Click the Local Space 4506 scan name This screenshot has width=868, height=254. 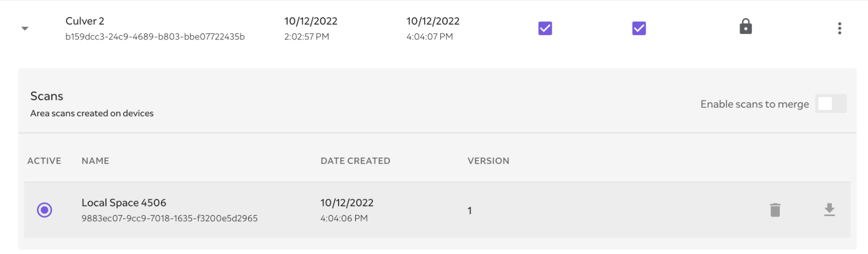(x=124, y=203)
